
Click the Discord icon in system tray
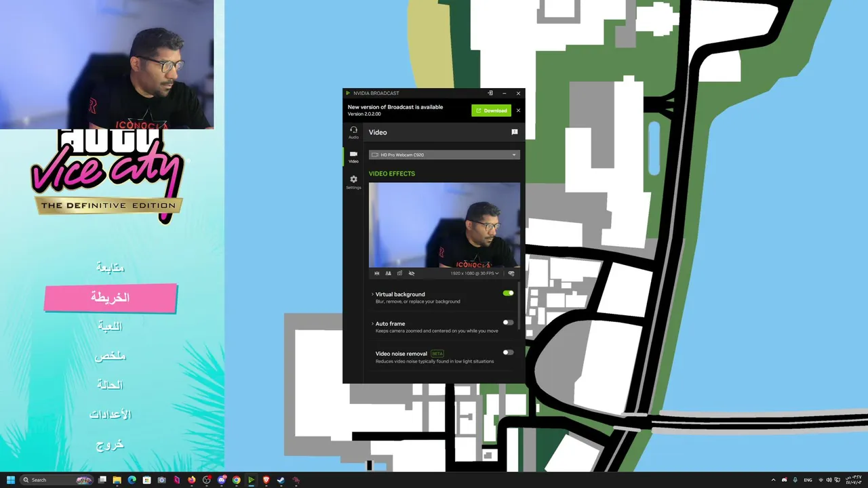[x=785, y=480]
